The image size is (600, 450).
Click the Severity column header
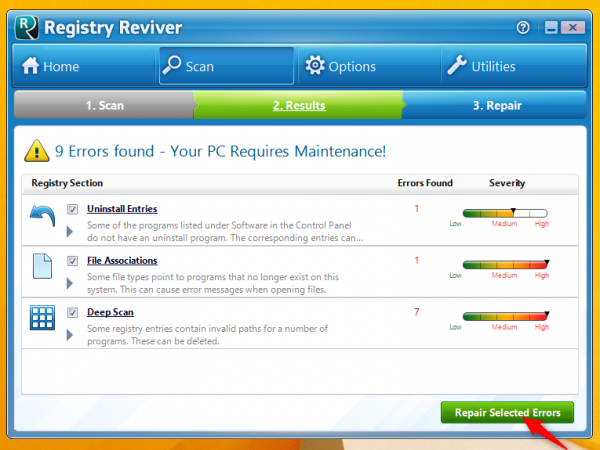[x=507, y=183]
